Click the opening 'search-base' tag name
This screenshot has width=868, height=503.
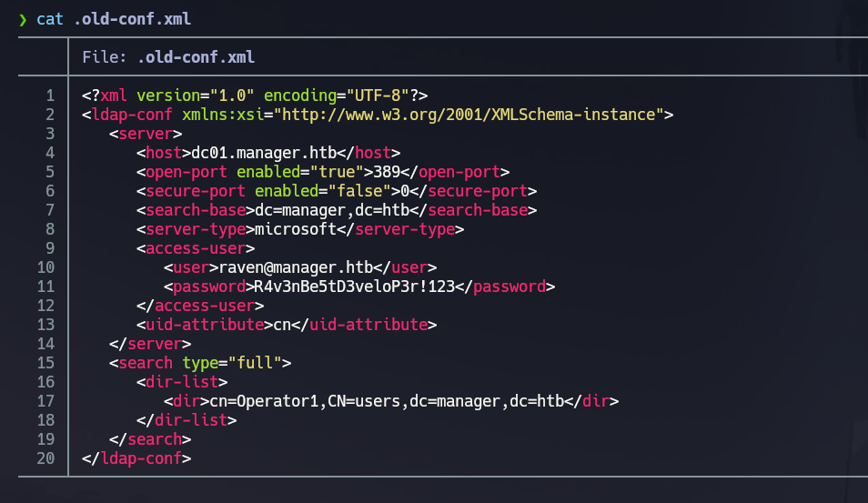(196, 210)
